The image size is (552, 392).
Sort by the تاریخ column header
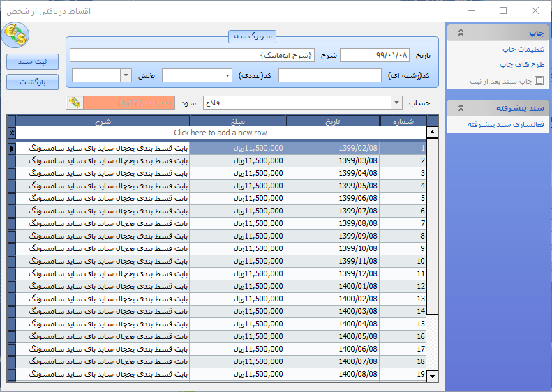click(333, 121)
